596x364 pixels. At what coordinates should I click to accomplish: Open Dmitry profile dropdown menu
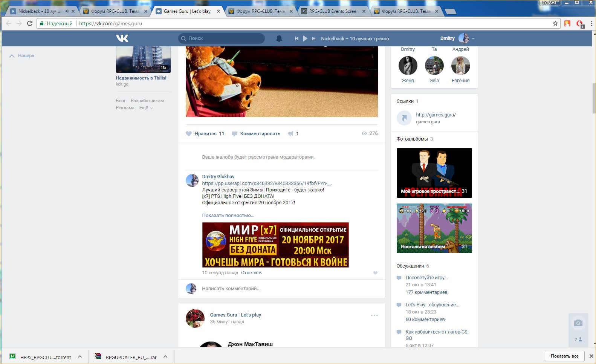click(x=473, y=38)
